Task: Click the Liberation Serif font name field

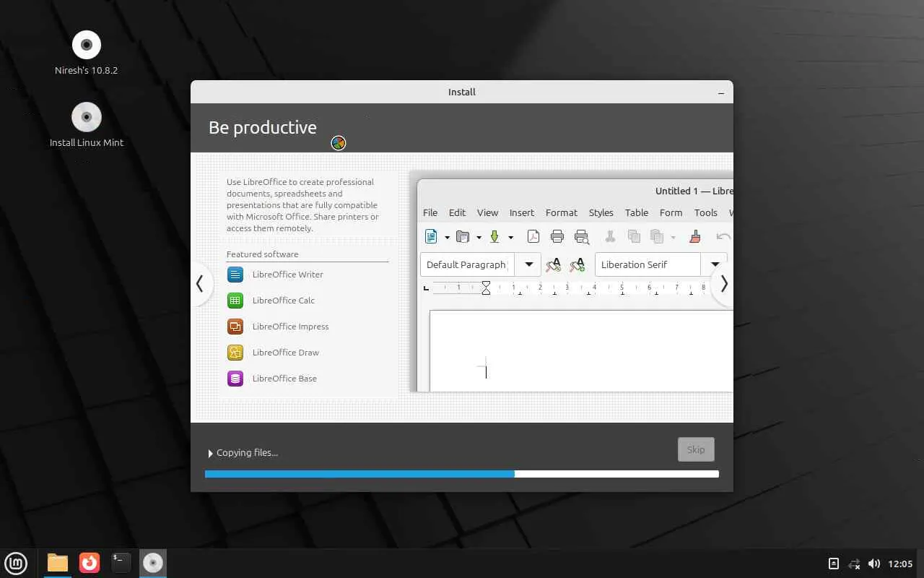Action: coord(648,264)
